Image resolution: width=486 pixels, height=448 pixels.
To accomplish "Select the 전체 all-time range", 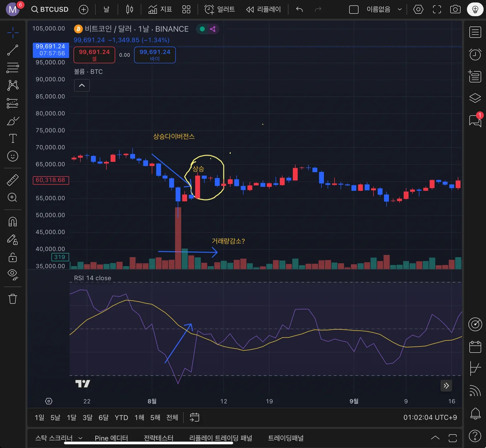I will point(172,418).
